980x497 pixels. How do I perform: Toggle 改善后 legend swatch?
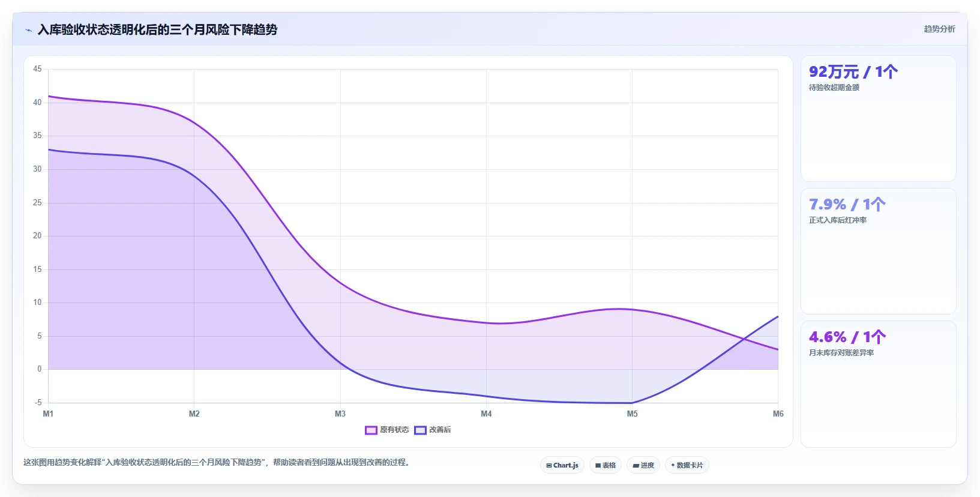click(420, 430)
